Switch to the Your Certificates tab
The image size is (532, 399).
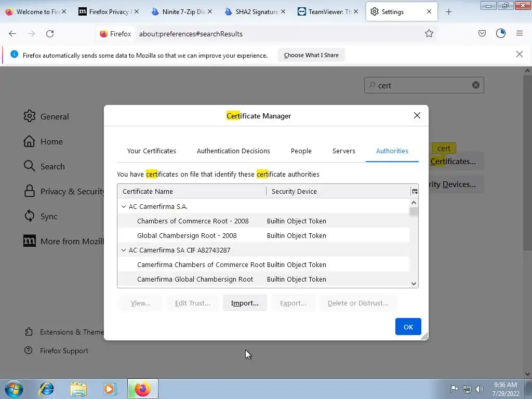[x=152, y=151]
